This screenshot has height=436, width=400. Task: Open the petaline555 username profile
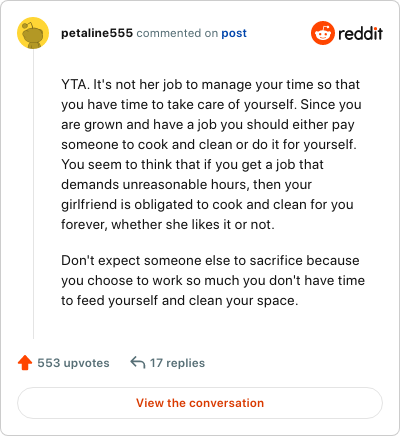click(97, 33)
